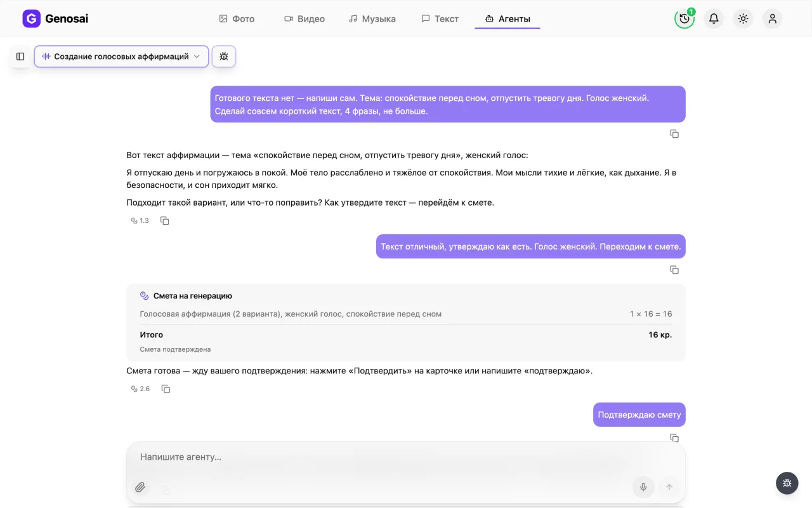Copy the agent's affirmation text reply

click(165, 221)
